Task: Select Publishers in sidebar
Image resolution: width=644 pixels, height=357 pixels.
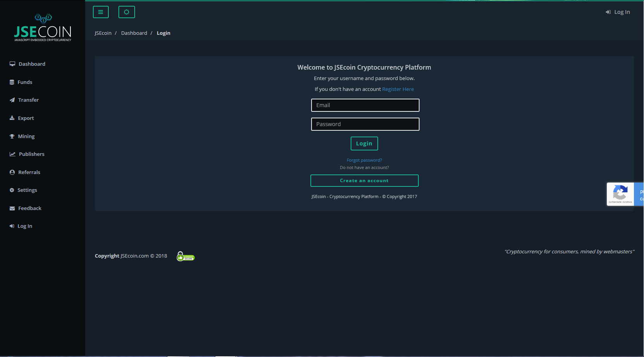Action: (x=32, y=154)
